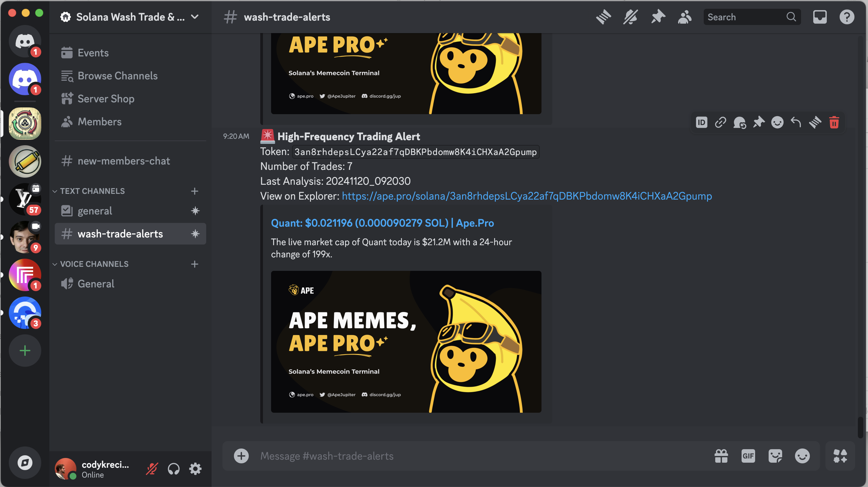Open Server Shop
The width and height of the screenshot is (868, 487).
pyautogui.click(x=130, y=99)
